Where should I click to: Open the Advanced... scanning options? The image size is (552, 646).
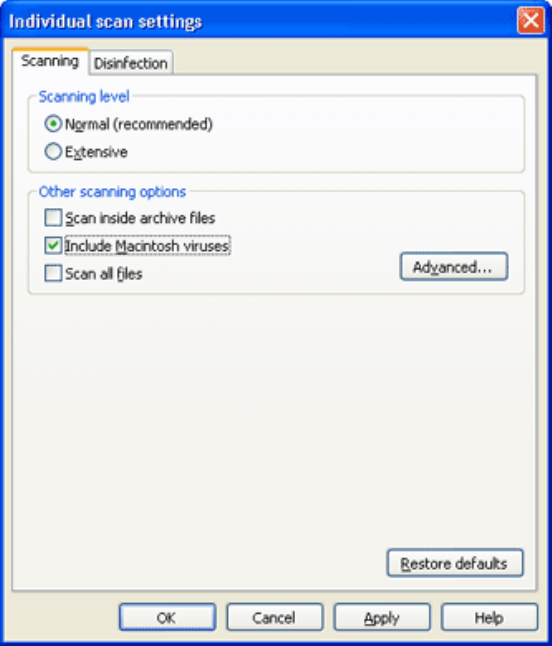coord(454,267)
